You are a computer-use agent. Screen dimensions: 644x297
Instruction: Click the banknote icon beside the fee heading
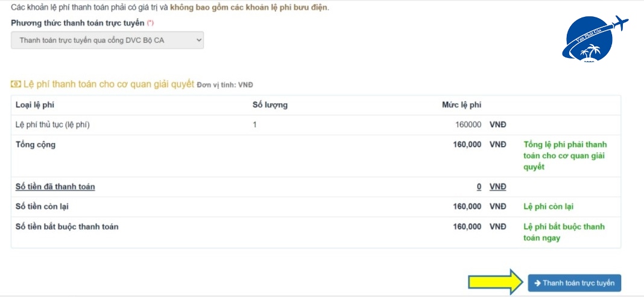[16, 84]
